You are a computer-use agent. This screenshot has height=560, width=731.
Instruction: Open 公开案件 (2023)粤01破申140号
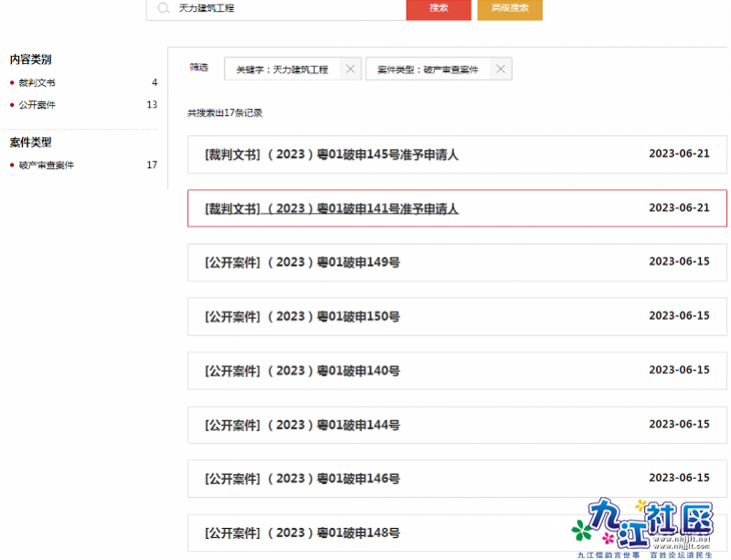coord(302,370)
